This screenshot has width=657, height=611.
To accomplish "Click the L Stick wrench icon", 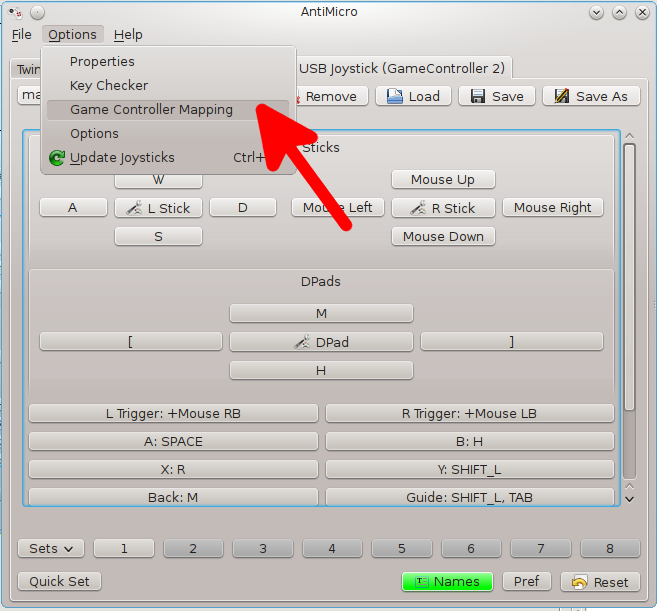I will [x=134, y=208].
